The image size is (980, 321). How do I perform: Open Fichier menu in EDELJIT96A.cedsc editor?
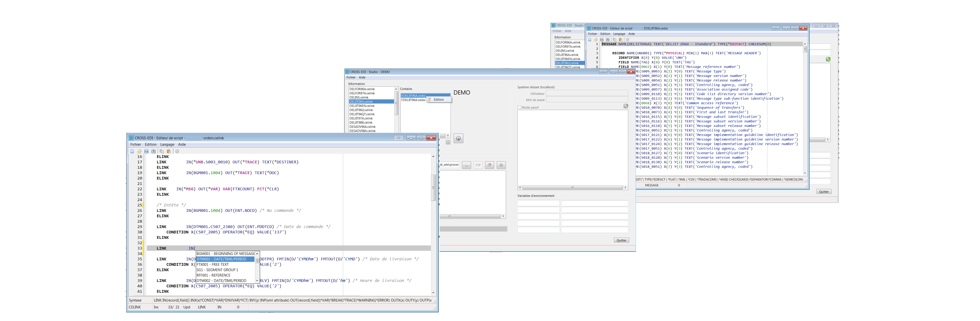pos(592,34)
